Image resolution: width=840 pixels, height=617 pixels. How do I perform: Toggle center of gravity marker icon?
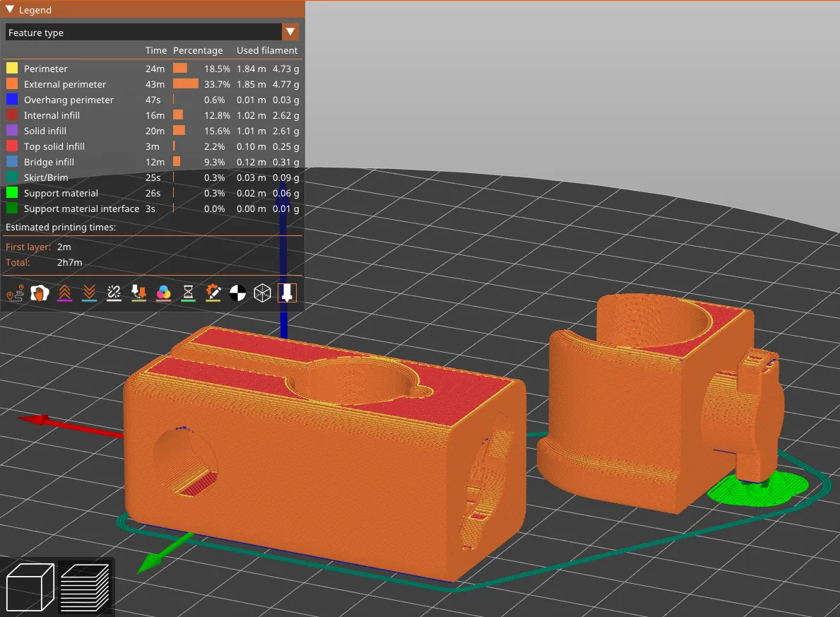coord(237,293)
